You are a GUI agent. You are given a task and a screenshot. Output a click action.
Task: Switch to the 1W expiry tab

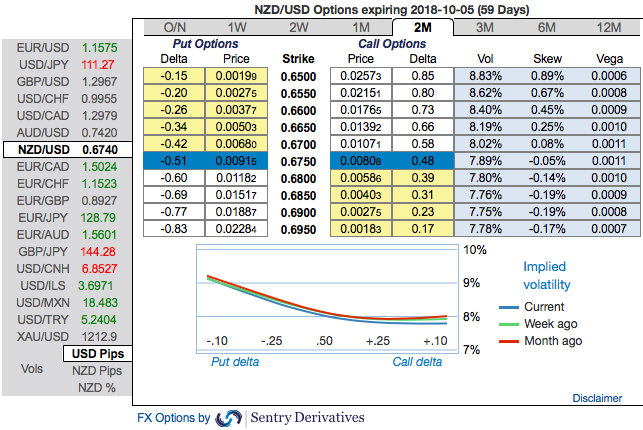click(x=236, y=27)
